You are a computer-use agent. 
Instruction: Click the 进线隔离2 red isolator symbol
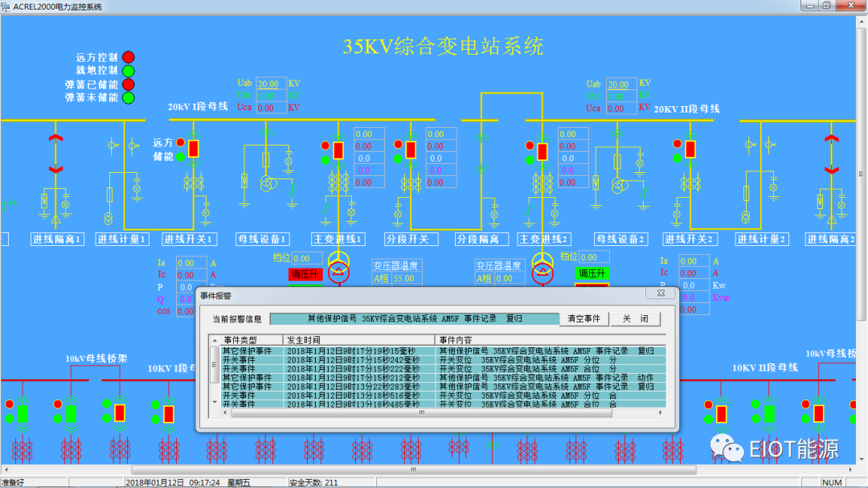coord(831,154)
